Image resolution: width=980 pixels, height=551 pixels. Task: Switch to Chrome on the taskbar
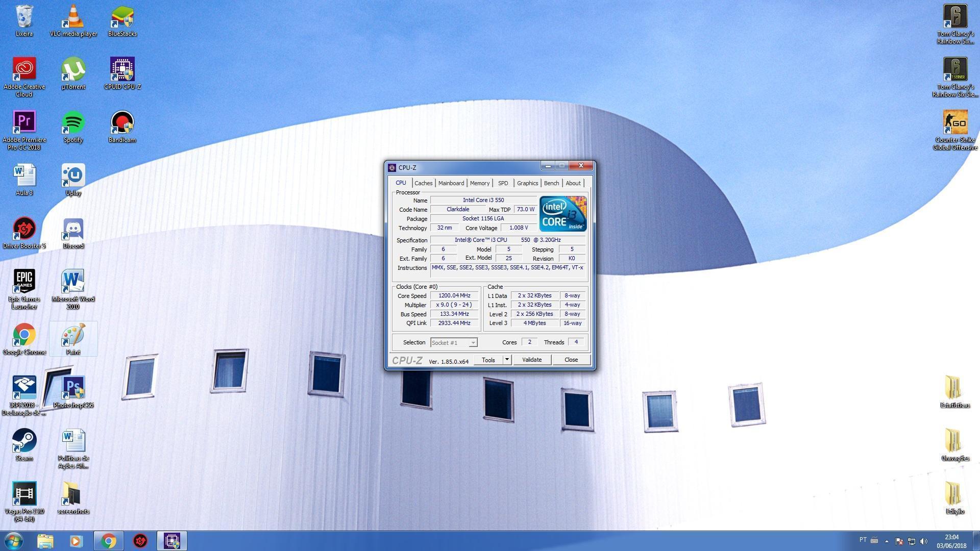108,541
